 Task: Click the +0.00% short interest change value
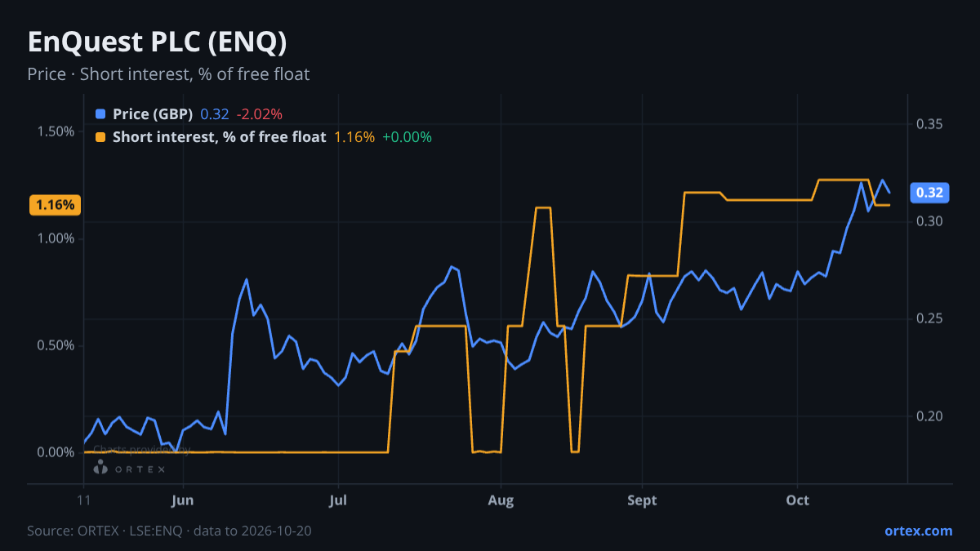(x=407, y=137)
